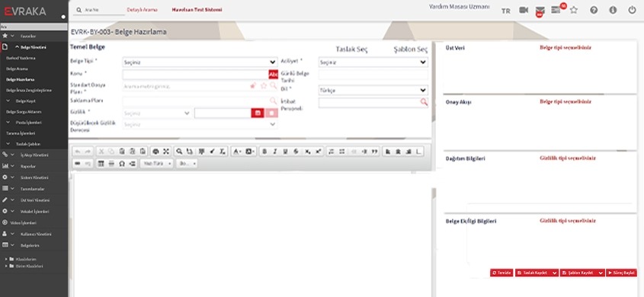The image size is (644, 297).
Task: Click the Italic formatting icon
Action: tap(275, 152)
